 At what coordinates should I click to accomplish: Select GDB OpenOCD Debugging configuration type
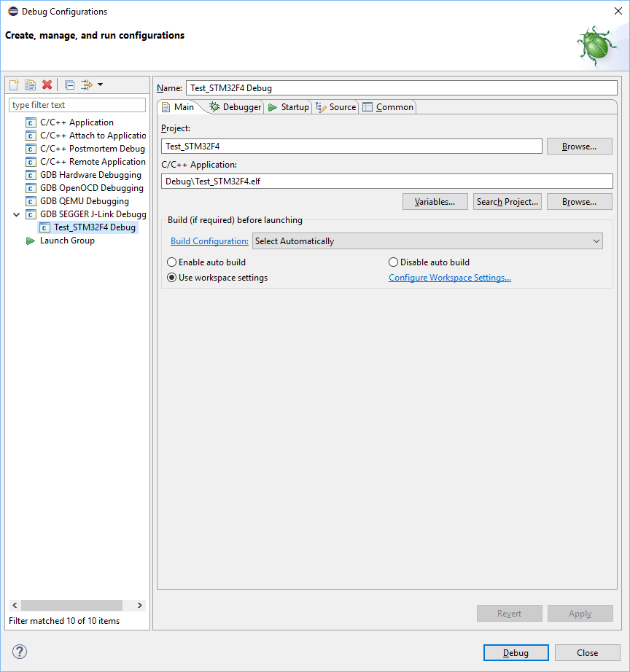point(91,188)
